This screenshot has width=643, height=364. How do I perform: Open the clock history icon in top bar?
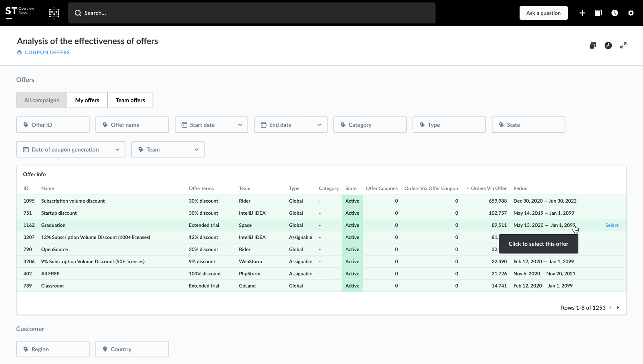(615, 13)
